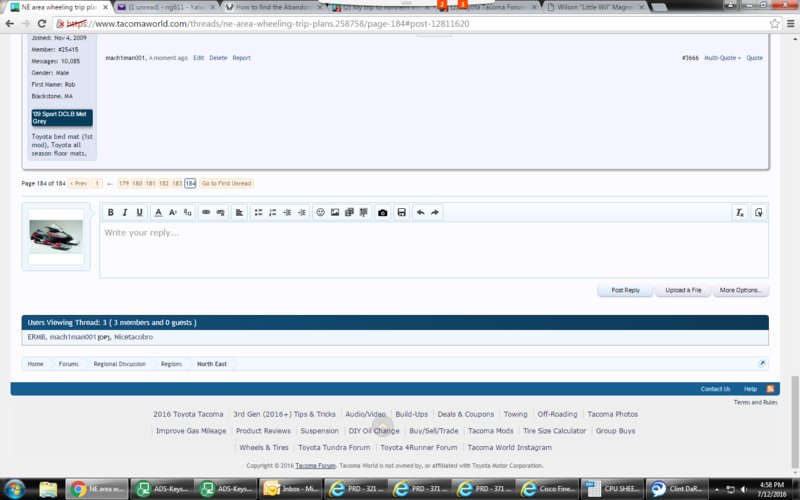The width and height of the screenshot is (800, 500).
Task: Click the snowmobile avatar thumbnail
Action: click(56, 236)
